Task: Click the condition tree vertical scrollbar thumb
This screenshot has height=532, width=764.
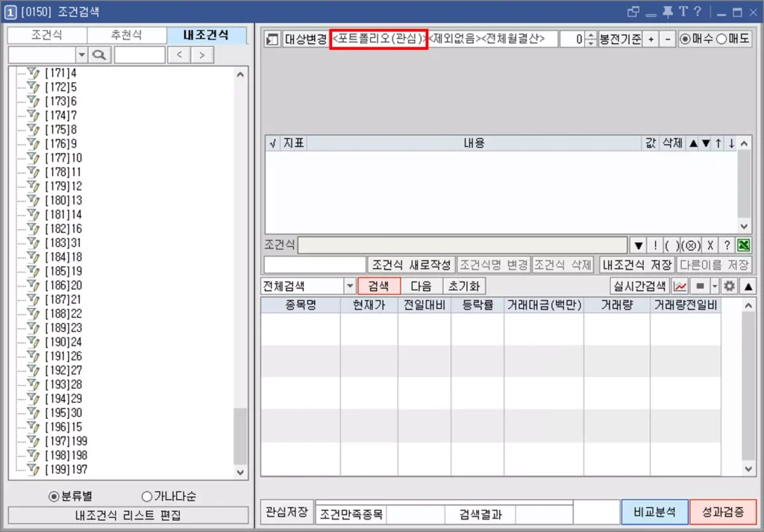Action: 240,436
